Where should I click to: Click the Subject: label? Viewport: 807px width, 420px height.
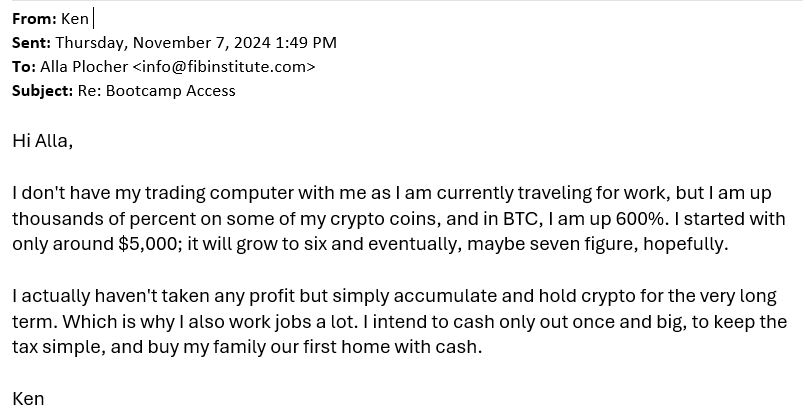(43, 91)
